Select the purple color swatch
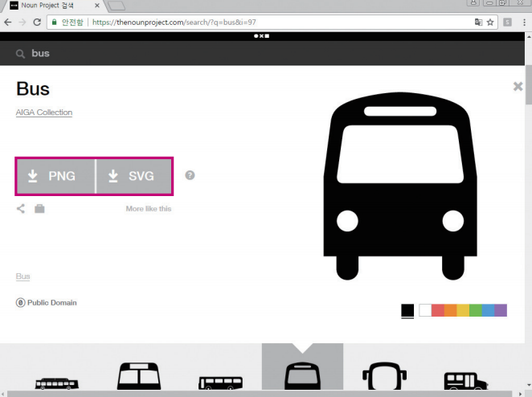Image resolution: width=532 pixels, height=397 pixels. click(501, 310)
